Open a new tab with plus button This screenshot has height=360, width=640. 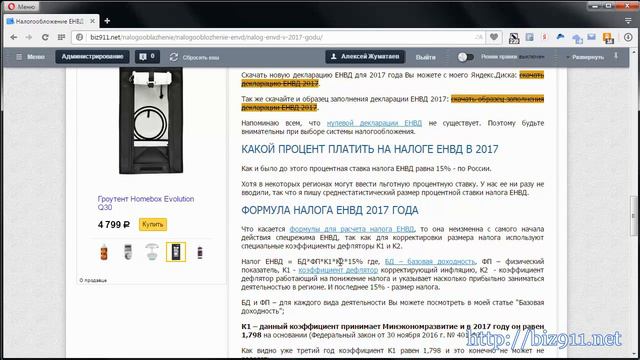[x=107, y=21]
